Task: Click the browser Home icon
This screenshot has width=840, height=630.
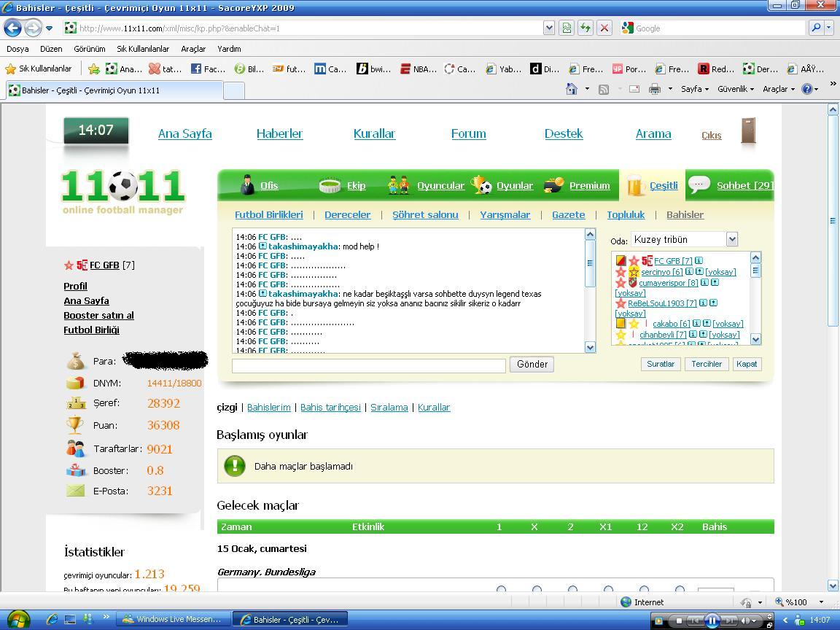Action: click(x=572, y=89)
